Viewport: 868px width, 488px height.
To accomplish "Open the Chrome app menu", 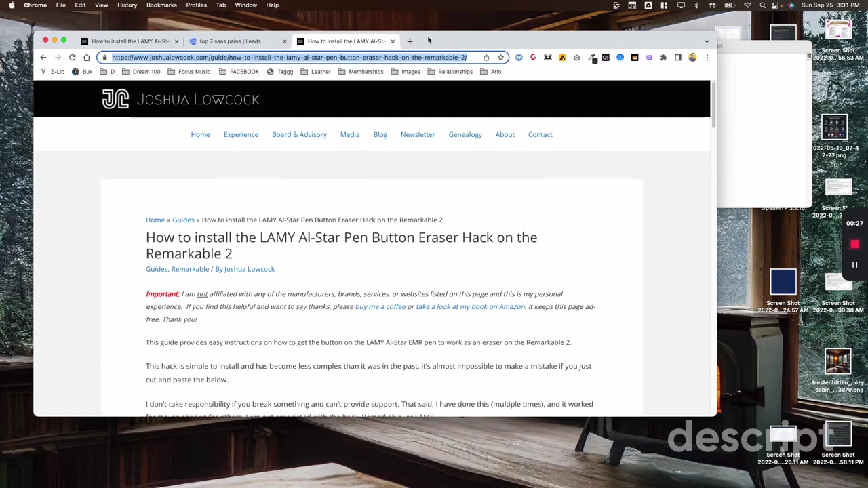I will pos(35,5).
